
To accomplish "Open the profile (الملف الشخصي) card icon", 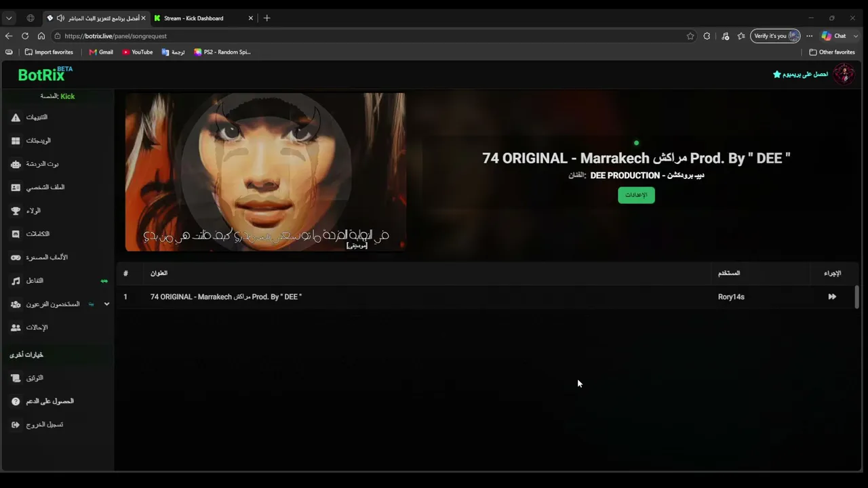I will pos(16,187).
